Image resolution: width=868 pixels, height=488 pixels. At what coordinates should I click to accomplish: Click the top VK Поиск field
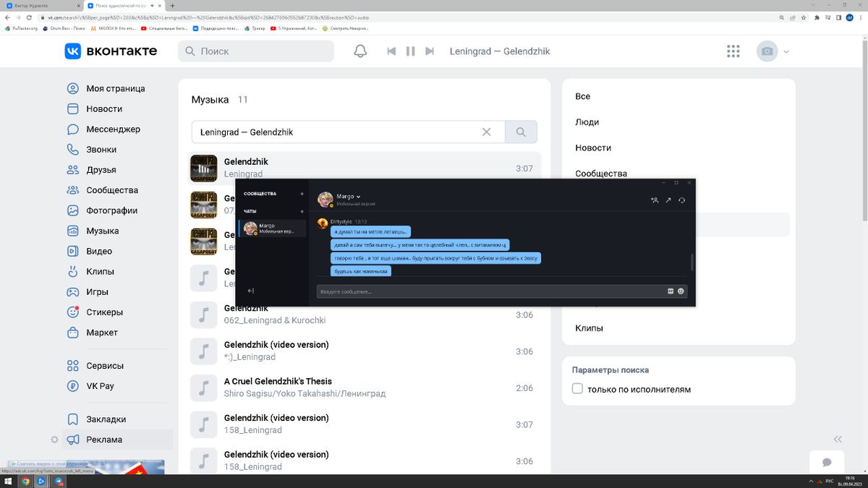[256, 51]
